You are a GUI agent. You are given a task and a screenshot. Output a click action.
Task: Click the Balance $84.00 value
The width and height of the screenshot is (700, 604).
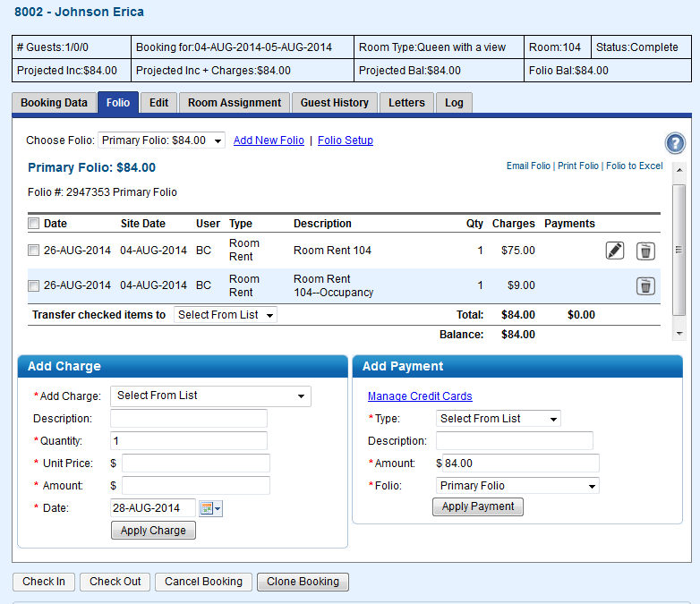(518, 335)
